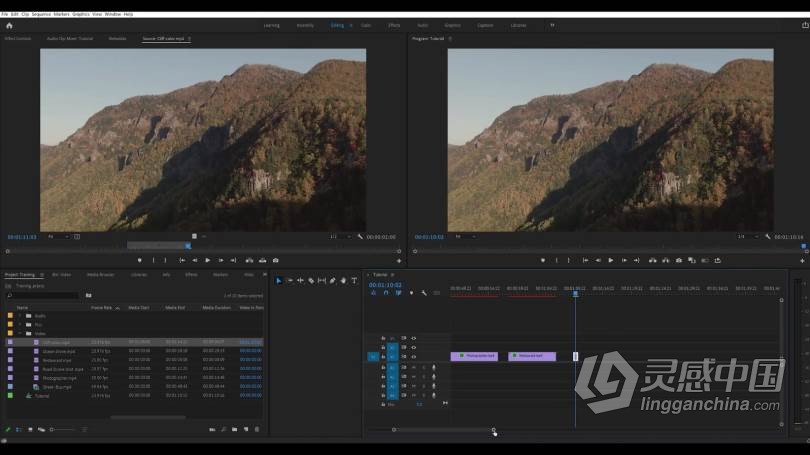Expand the Pics bin
Screen dimensions: 810x455
tap(20, 324)
